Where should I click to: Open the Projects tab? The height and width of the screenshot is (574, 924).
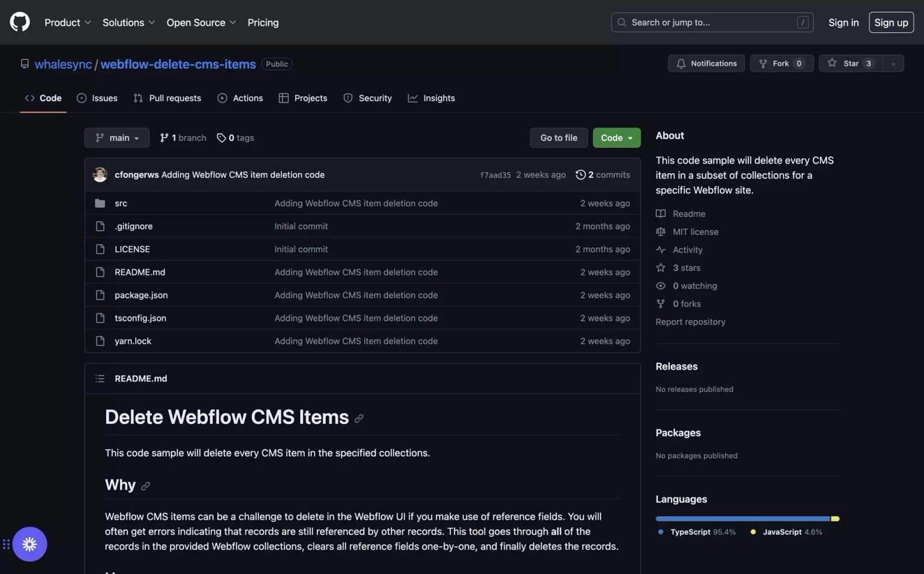pyautogui.click(x=303, y=98)
